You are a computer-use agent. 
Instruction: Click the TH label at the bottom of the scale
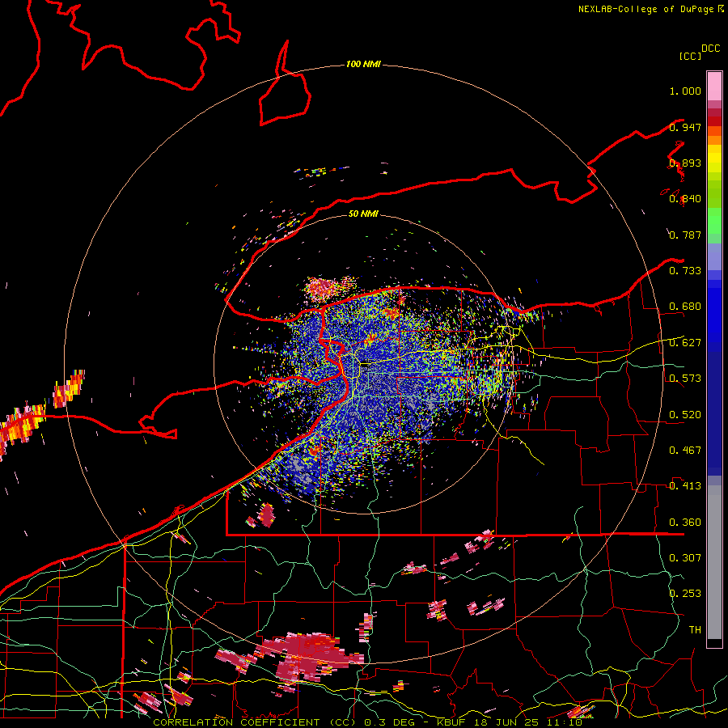[x=695, y=630]
